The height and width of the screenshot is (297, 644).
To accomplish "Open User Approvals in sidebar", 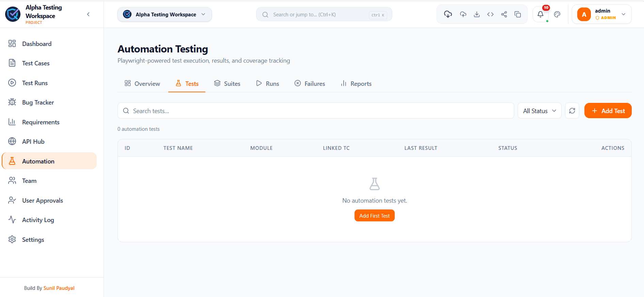I will click(x=49, y=200).
